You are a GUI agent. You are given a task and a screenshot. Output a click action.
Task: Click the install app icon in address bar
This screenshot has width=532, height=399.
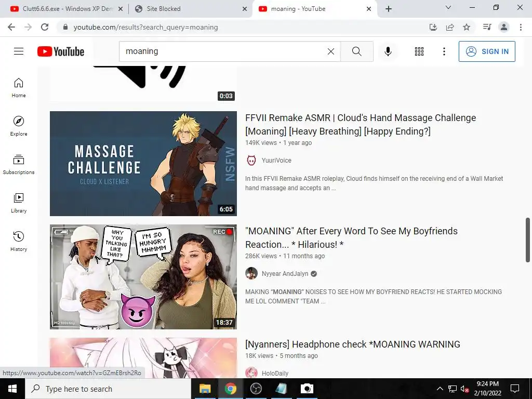(x=433, y=27)
